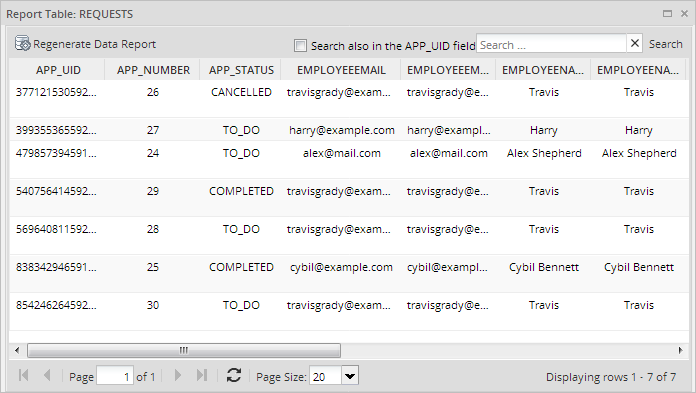This screenshot has height=393, width=696.
Task: Sort by the APP_NUMBER column header
Action: pyautogui.click(x=153, y=70)
